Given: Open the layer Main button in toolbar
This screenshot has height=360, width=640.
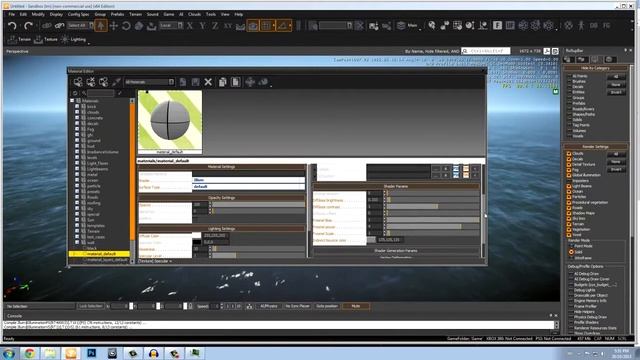Looking at the screenshot, I should tap(408, 26).
